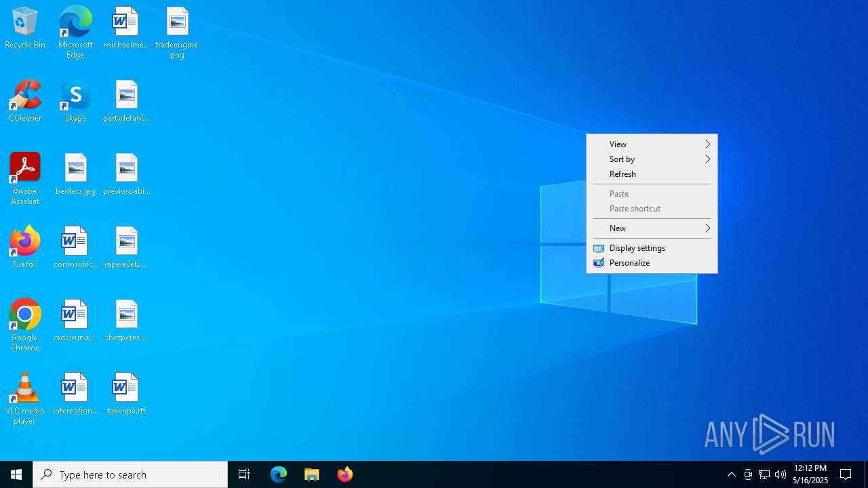The width and height of the screenshot is (868, 488).
Task: Choose Personalize in the context menu
Action: click(x=652, y=263)
